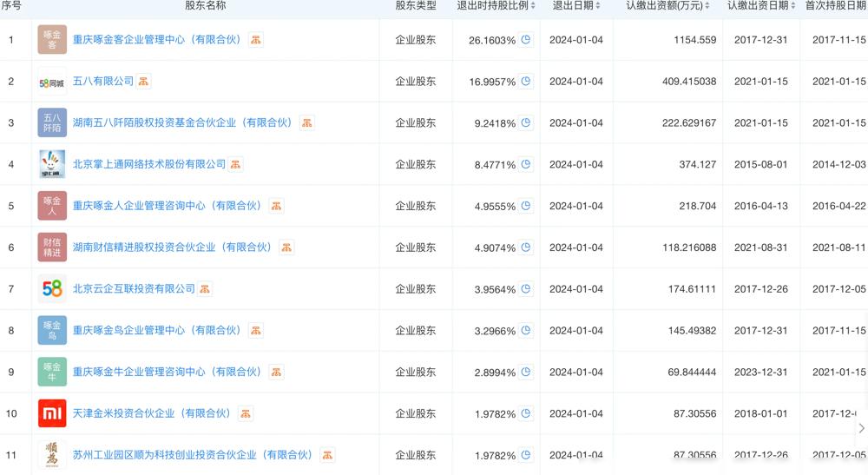Viewport: 868px width, 475px height.
Task: Sort by 认缴出资日期 column
Action: pos(792,5)
